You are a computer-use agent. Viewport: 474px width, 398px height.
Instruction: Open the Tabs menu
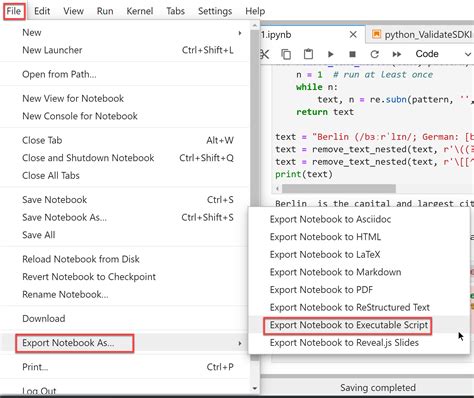click(175, 11)
